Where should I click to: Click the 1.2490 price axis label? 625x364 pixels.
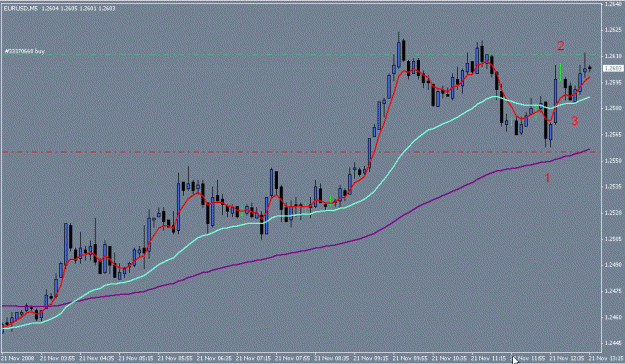[613, 265]
